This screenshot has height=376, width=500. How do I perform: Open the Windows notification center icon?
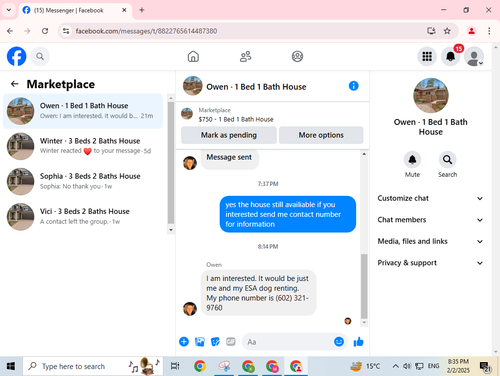click(x=485, y=367)
